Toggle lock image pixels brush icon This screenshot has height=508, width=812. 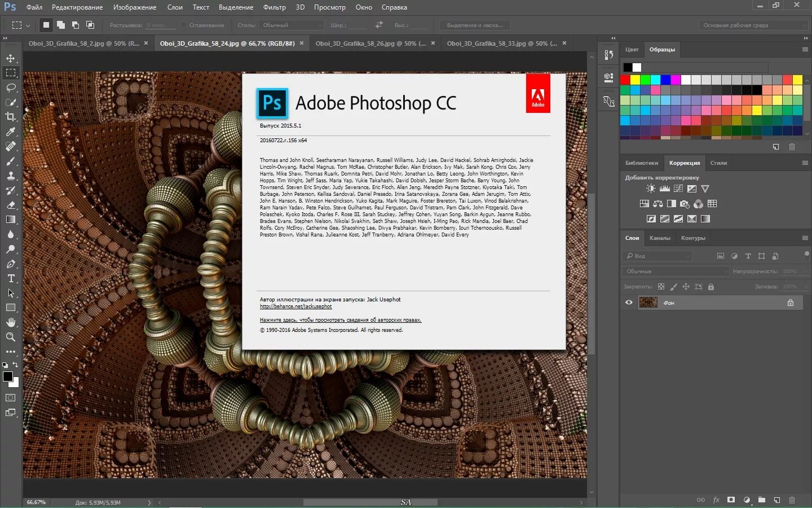pos(673,287)
